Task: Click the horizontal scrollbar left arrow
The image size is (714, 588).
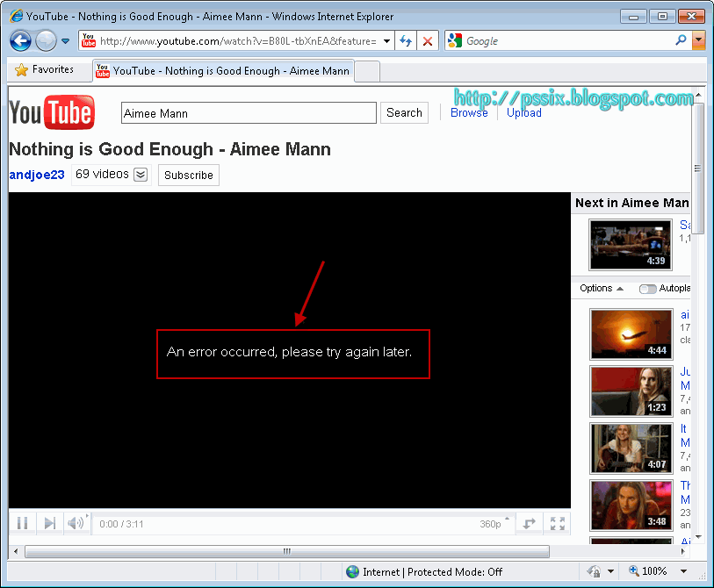Action: pyautogui.click(x=16, y=552)
